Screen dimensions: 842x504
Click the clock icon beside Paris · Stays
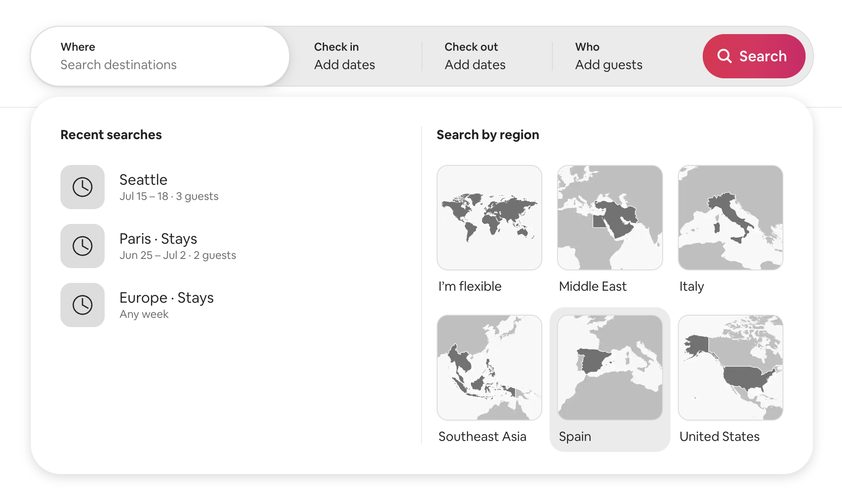click(x=83, y=246)
